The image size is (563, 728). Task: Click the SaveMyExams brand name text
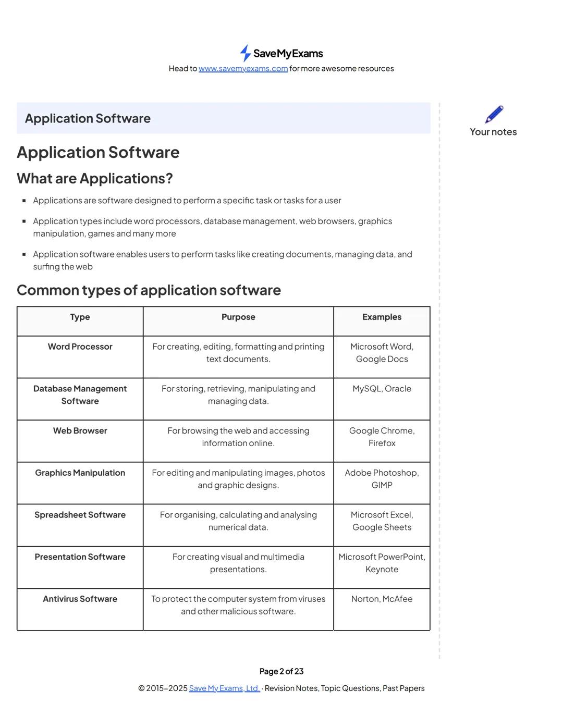tap(288, 54)
